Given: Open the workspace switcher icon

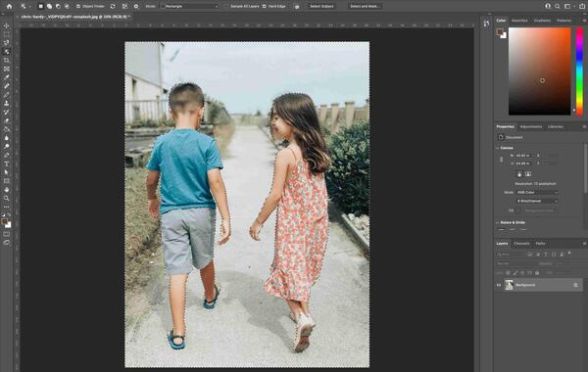Looking at the screenshot, I should (568, 7).
